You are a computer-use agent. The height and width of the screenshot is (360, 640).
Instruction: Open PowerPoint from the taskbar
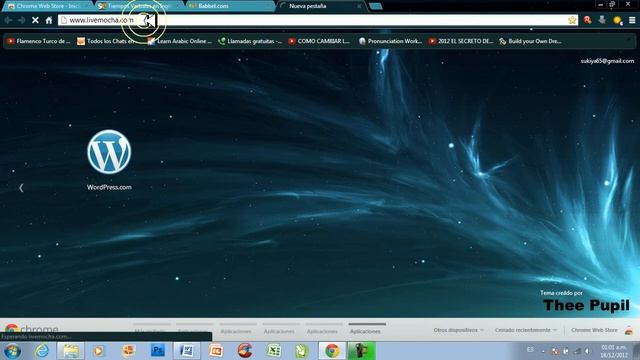216,351
